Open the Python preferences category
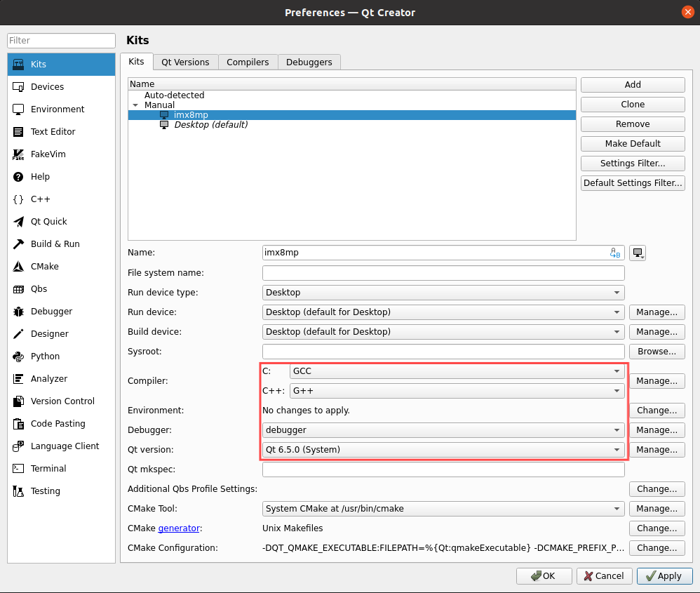Image resolution: width=700 pixels, height=593 pixels. tap(61, 357)
